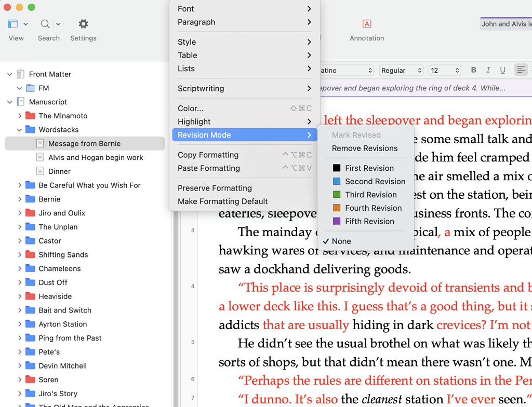Toggle Bold in the format bar
532x407 pixels.
pos(473,70)
